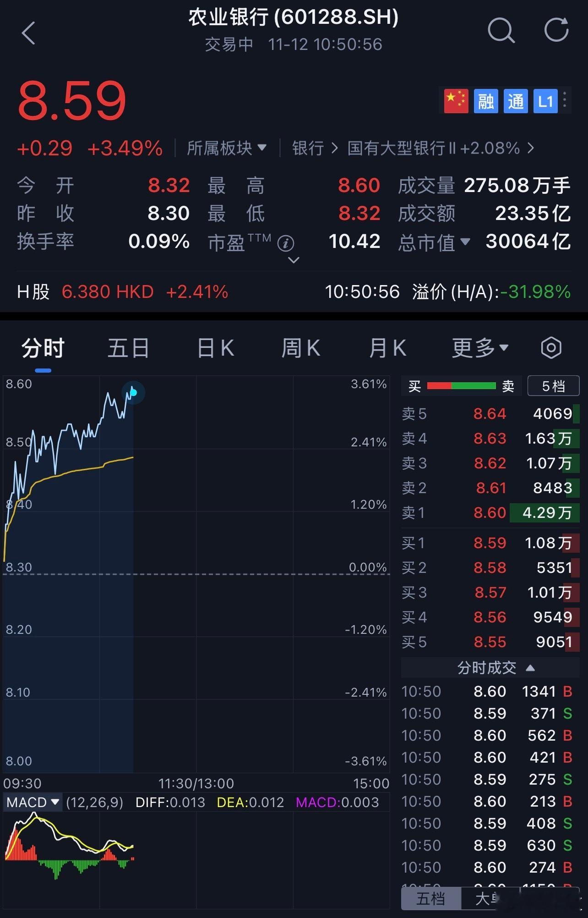The width and height of the screenshot is (588, 918).
Task: Tap the 562 B trade tick
Action: click(487, 735)
